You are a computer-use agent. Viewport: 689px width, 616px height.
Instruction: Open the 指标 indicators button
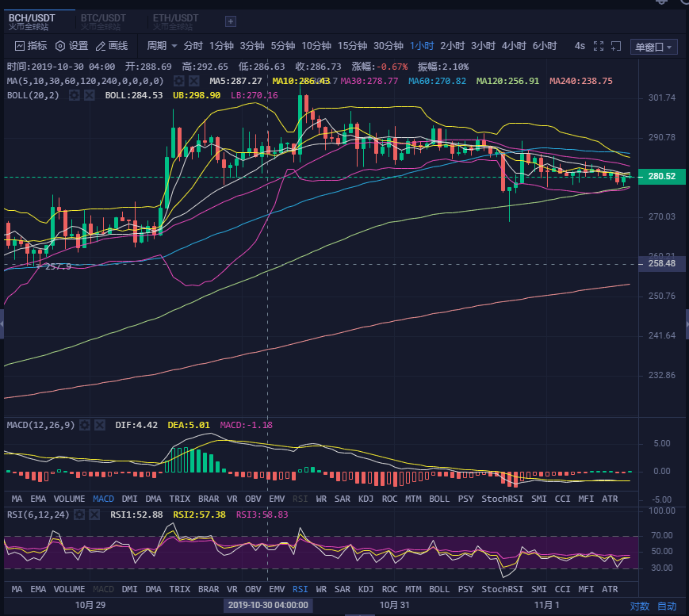(31, 46)
